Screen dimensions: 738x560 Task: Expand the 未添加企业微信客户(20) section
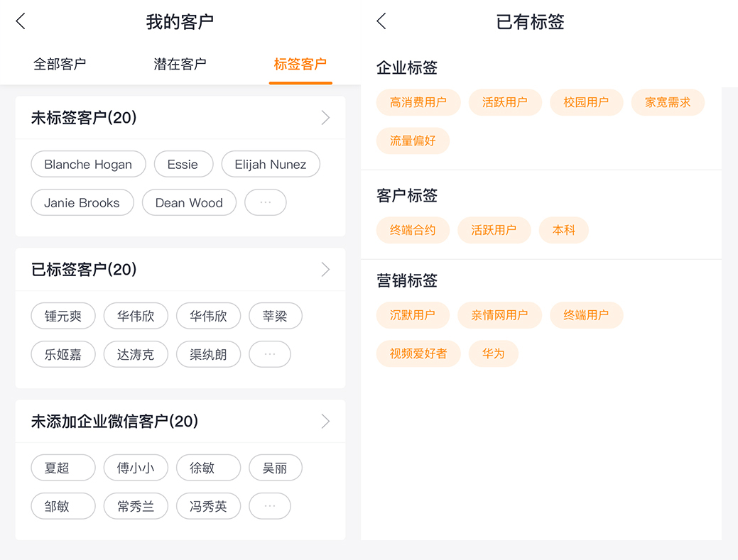pos(325,421)
